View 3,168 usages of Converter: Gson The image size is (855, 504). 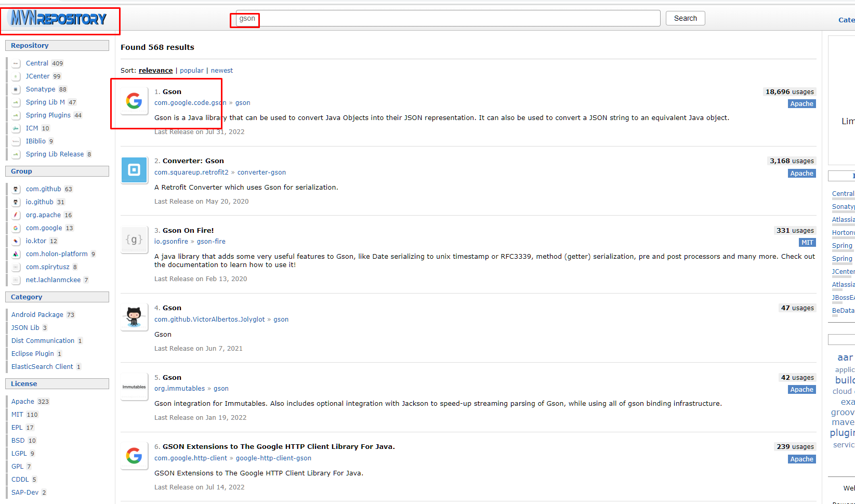tap(792, 161)
